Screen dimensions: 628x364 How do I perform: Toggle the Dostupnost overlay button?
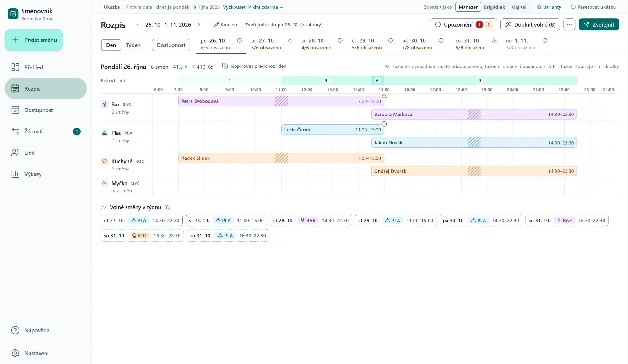pos(171,45)
